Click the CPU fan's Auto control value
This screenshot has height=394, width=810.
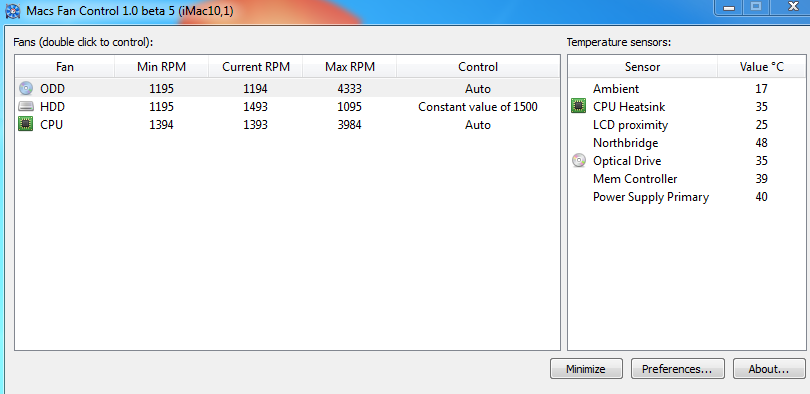pos(478,125)
